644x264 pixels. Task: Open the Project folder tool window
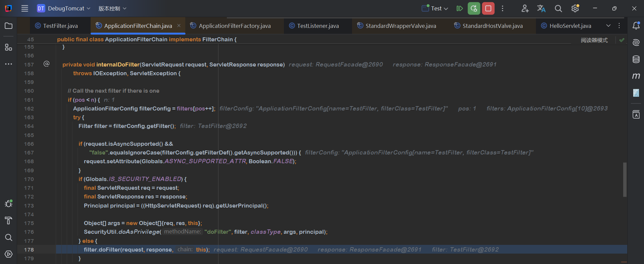(x=9, y=26)
